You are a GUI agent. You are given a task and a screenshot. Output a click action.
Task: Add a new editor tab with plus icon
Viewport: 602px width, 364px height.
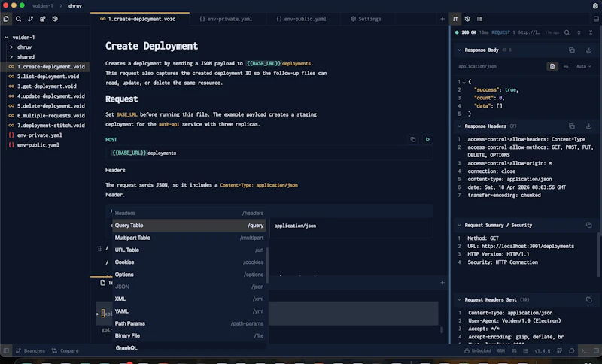(x=442, y=19)
